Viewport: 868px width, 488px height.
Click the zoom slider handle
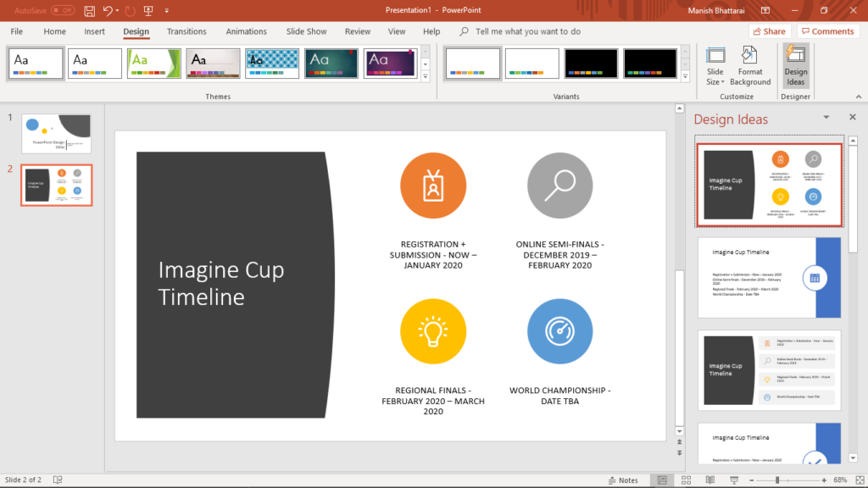(x=777, y=480)
